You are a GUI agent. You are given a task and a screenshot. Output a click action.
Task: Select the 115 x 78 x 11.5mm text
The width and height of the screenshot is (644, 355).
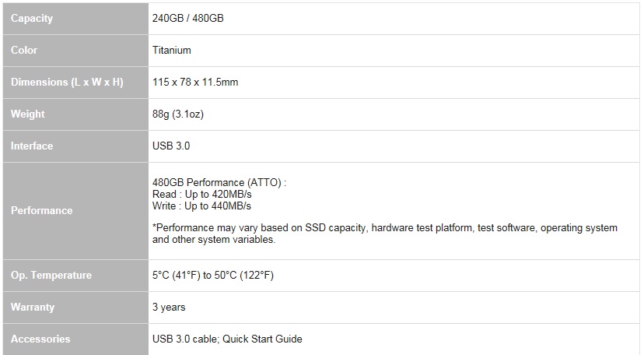195,83
